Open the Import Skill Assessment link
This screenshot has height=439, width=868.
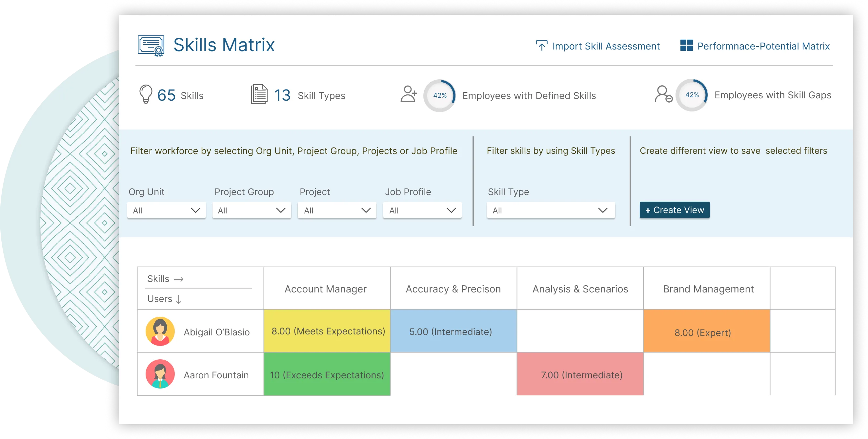606,46
